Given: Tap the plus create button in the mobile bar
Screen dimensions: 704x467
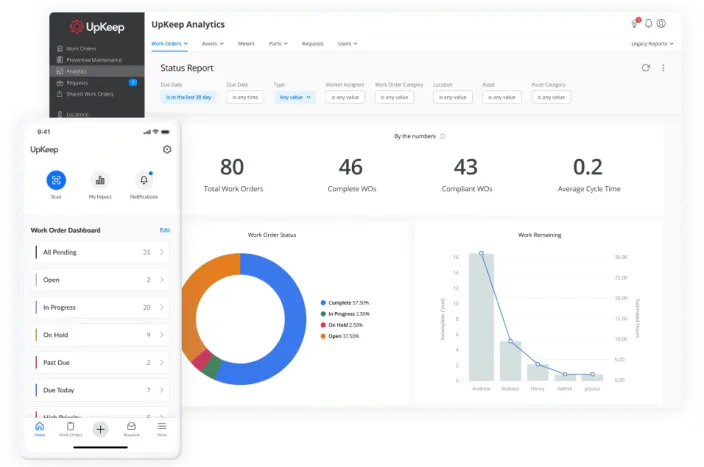Looking at the screenshot, I should pos(101,429).
